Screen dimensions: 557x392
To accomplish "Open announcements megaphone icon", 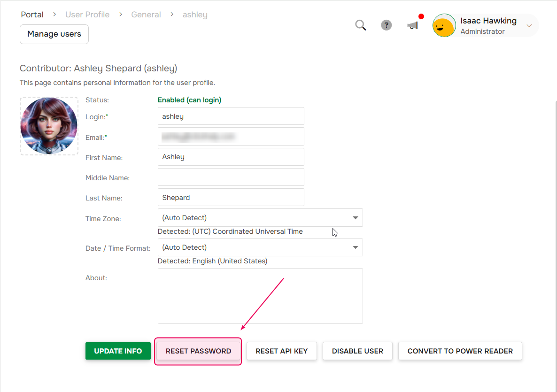I will pyautogui.click(x=412, y=25).
